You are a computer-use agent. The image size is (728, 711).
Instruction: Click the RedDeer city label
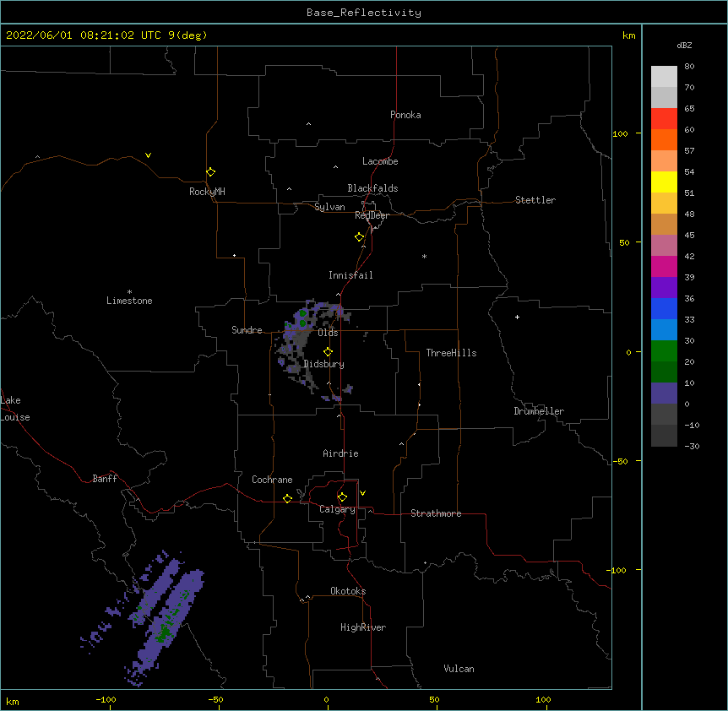(372, 215)
